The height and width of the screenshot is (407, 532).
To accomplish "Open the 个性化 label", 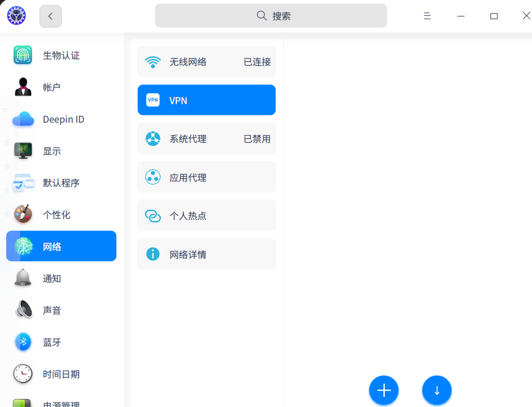I will (56, 215).
